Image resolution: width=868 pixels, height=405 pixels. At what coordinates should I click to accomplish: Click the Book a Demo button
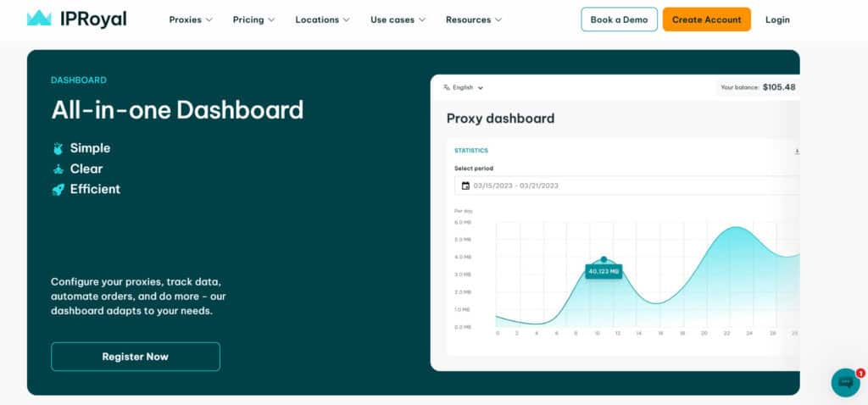(619, 19)
